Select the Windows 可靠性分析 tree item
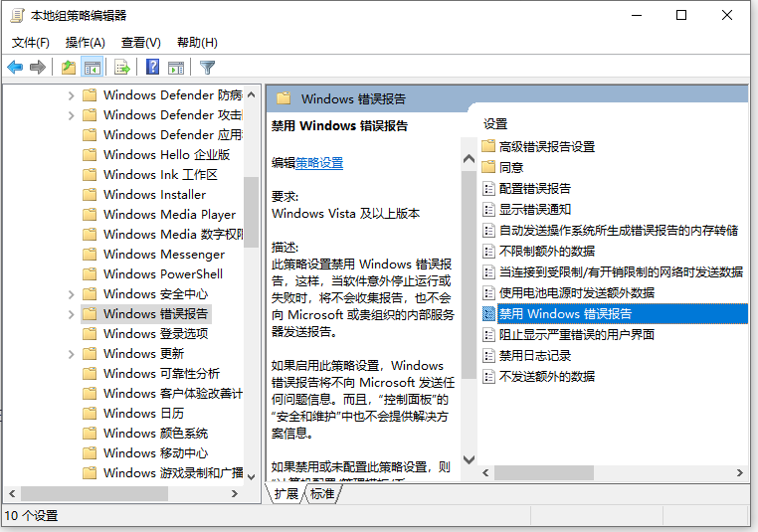The height and width of the screenshot is (532, 758). [x=161, y=374]
